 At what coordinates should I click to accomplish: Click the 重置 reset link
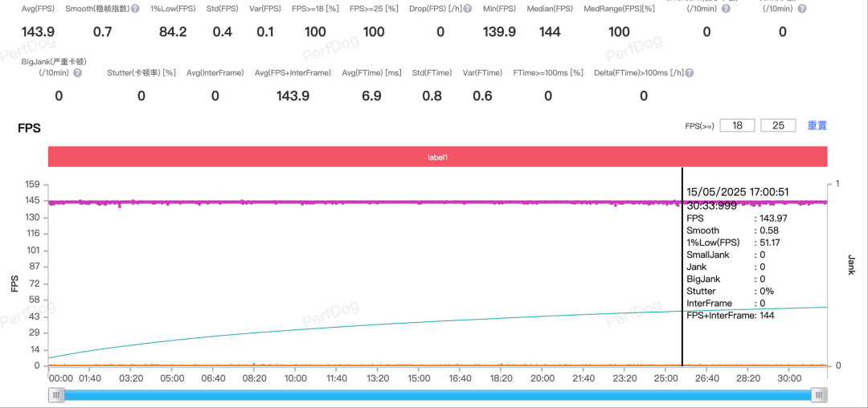click(x=817, y=125)
